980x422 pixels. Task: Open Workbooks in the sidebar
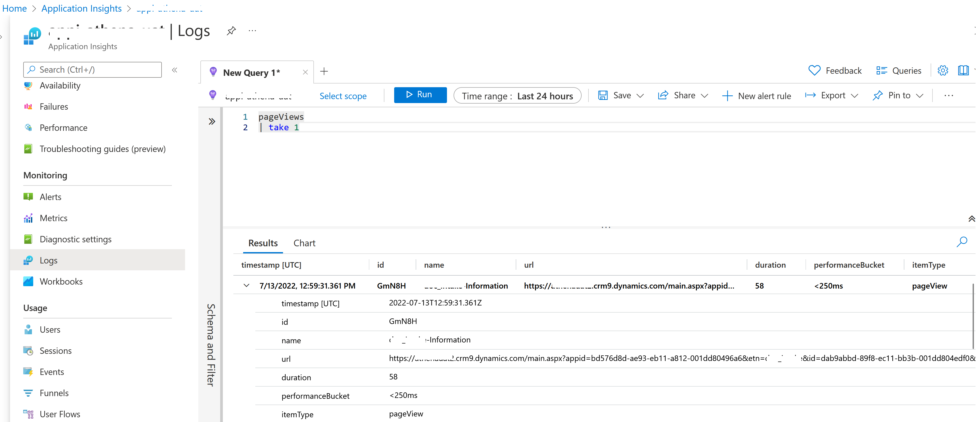(x=61, y=282)
